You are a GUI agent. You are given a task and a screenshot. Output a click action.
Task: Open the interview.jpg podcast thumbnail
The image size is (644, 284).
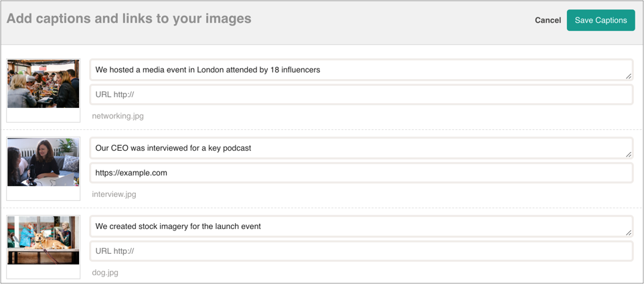pos(44,163)
